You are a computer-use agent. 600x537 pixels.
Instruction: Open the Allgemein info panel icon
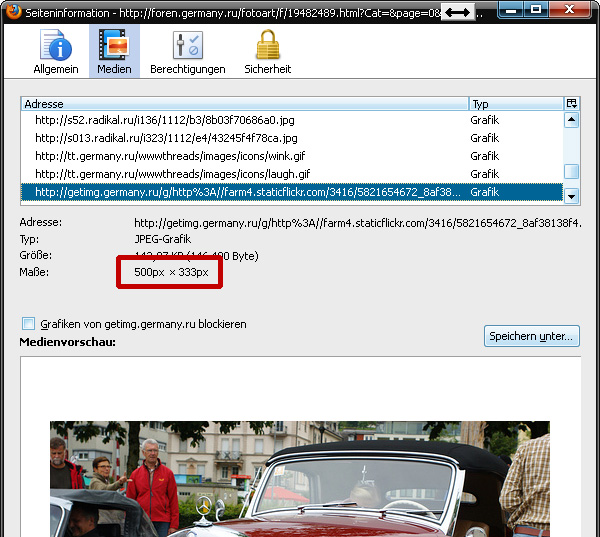[56, 51]
